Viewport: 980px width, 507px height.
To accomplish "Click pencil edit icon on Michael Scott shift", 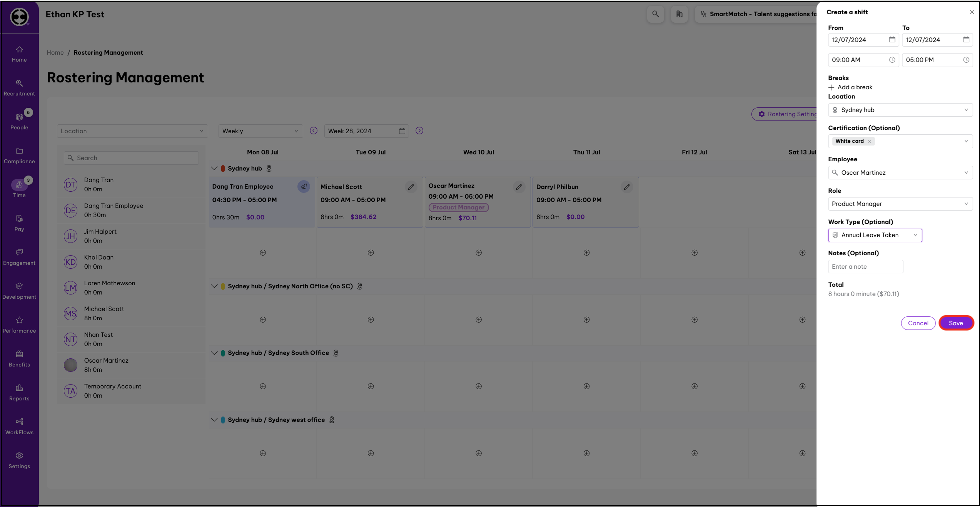I will click(x=411, y=187).
